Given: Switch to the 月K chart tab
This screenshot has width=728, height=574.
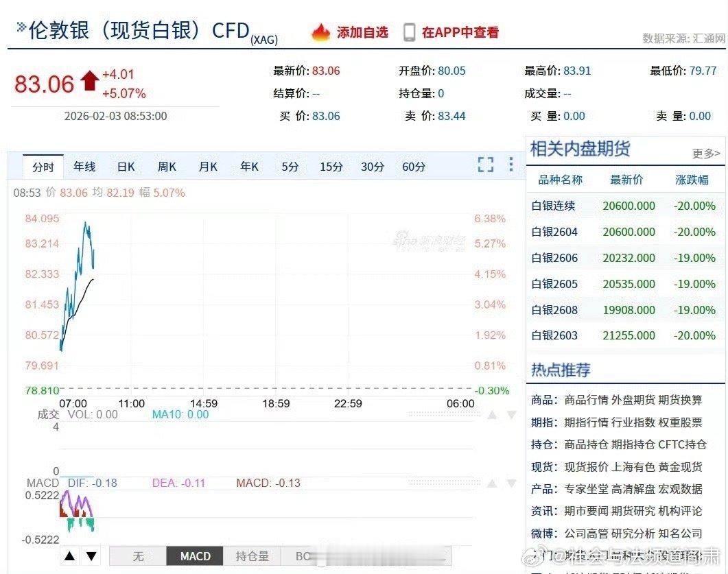Looking at the screenshot, I should click(x=208, y=167).
